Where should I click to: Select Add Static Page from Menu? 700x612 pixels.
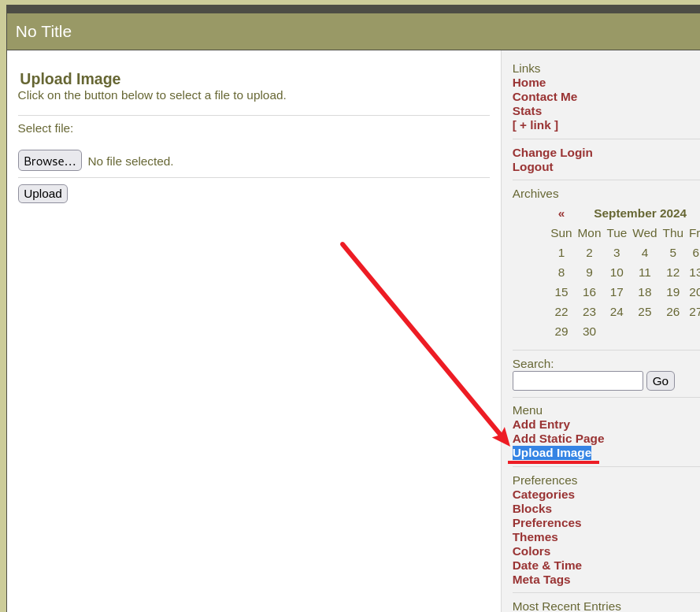(557, 439)
